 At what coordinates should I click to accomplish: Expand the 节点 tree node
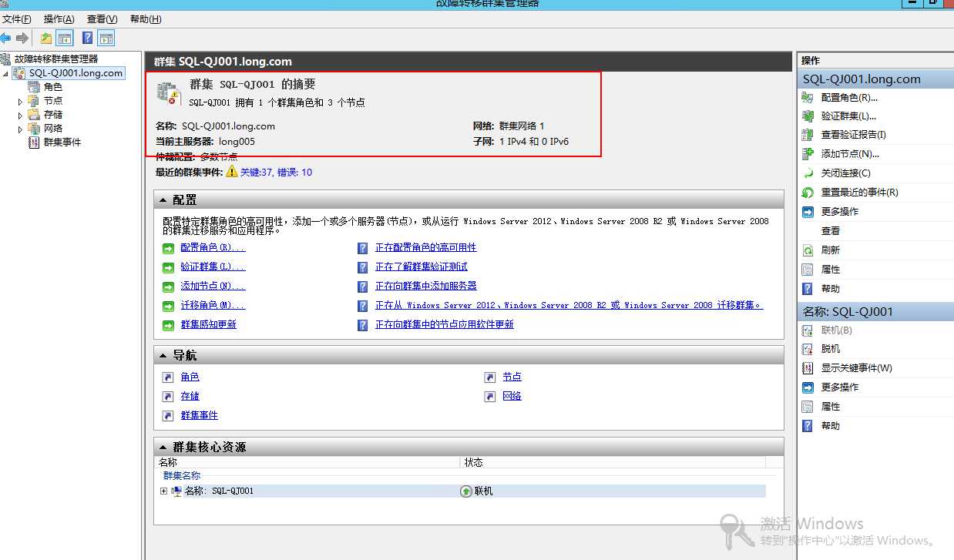tap(21, 101)
